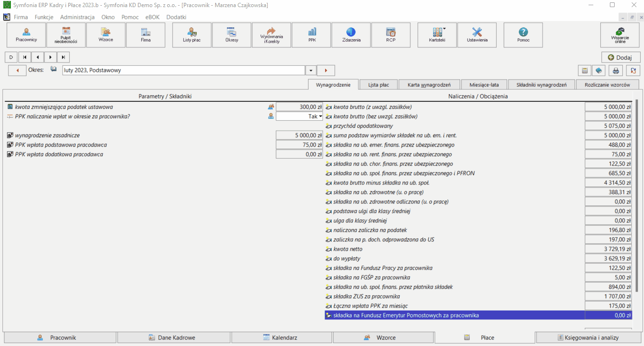Click PPK wpłata podstawowa pracodawcy value
The width and height of the screenshot is (644, 346).
click(x=299, y=145)
